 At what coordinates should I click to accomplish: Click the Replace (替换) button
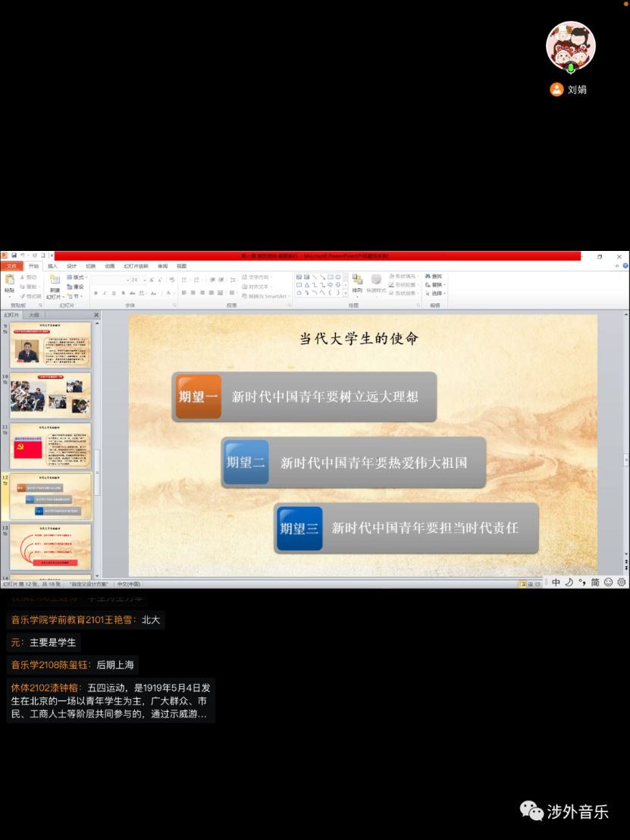436,285
